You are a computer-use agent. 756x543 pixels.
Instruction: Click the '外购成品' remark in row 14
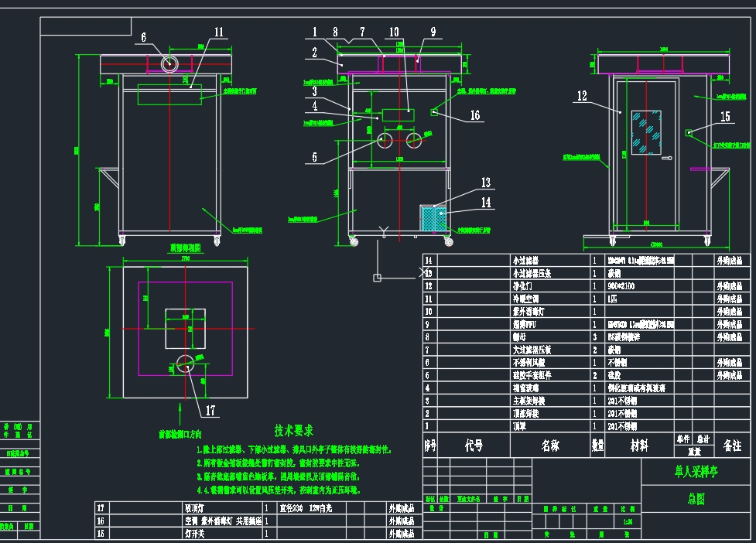[730, 261]
